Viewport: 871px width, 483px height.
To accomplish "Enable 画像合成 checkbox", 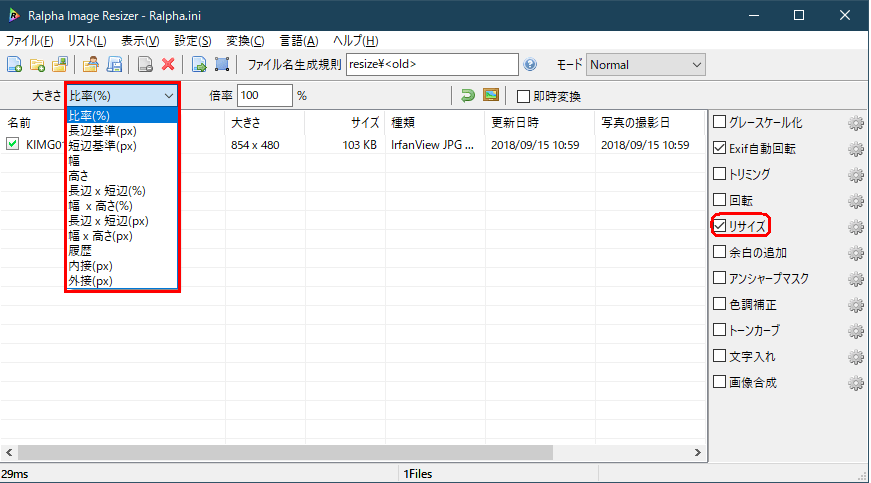I will (719, 381).
